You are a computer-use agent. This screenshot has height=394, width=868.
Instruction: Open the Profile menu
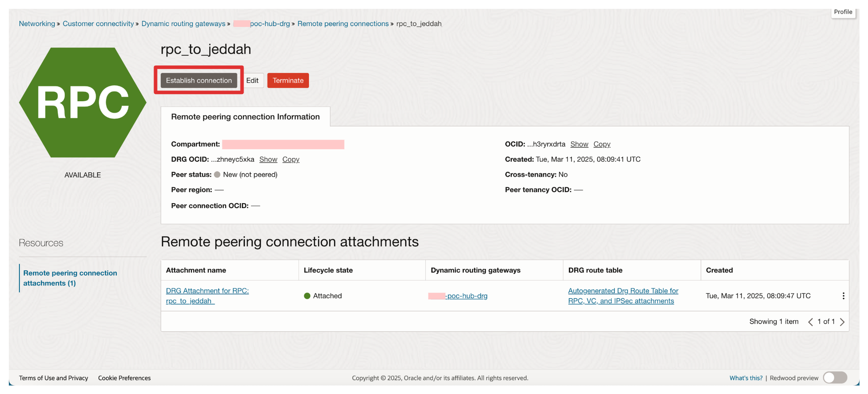(843, 12)
